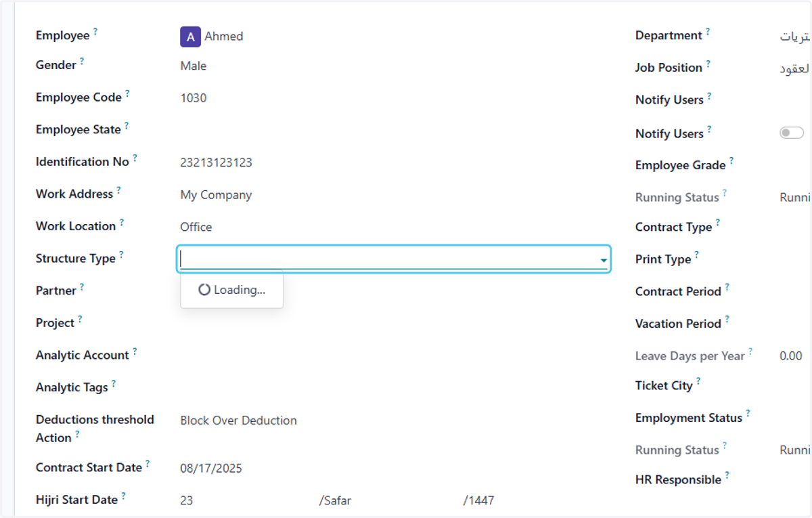Show the Leave Days per Year help icon
Viewport: 812px width, 518px height.
point(750,352)
